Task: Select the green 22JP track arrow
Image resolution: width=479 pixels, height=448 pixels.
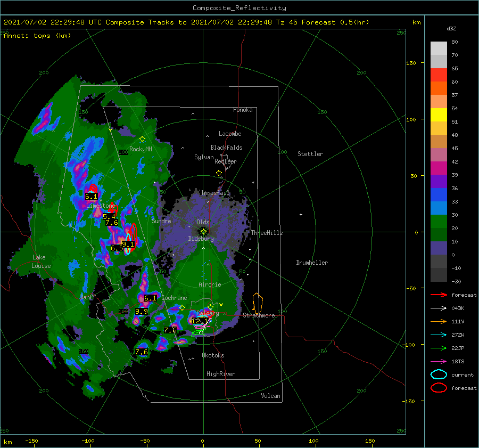Action: point(439,348)
